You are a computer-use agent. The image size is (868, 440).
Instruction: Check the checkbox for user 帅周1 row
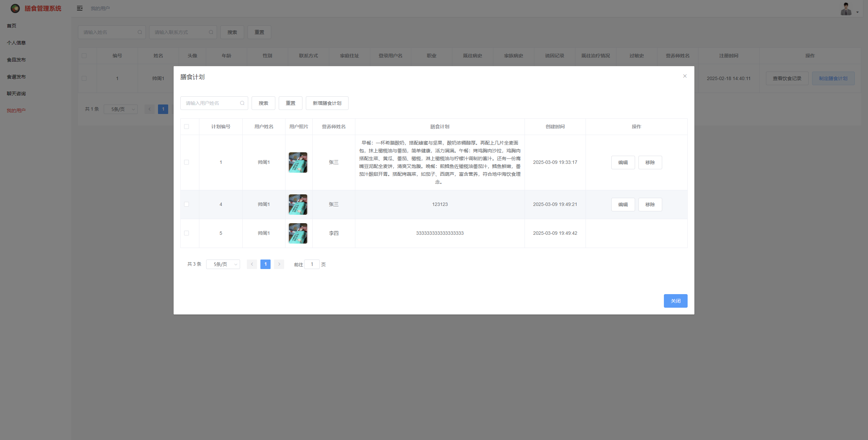(84, 78)
